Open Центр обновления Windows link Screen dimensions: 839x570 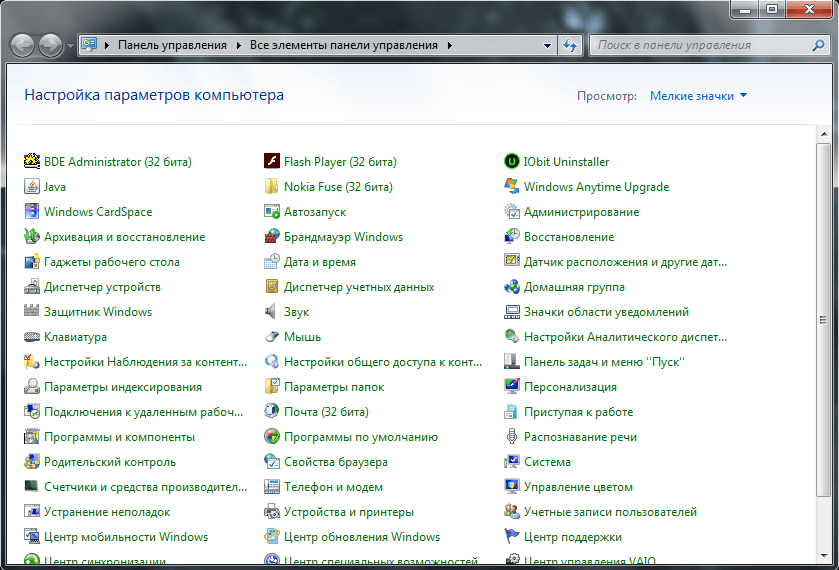tap(362, 536)
